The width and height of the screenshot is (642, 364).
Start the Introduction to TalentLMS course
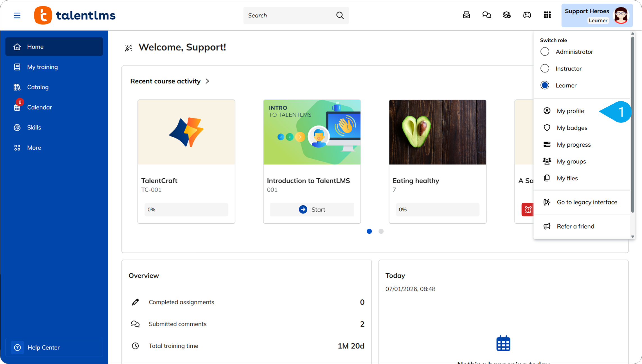click(x=312, y=210)
